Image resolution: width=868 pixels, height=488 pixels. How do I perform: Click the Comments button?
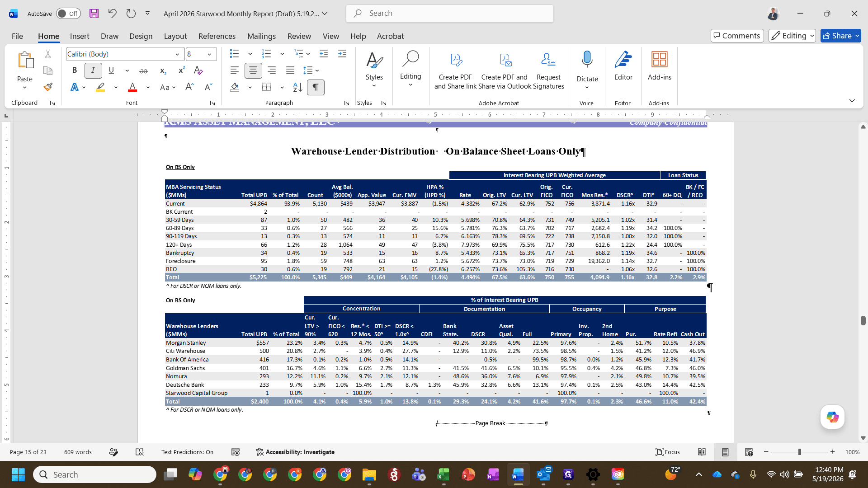[737, 36]
